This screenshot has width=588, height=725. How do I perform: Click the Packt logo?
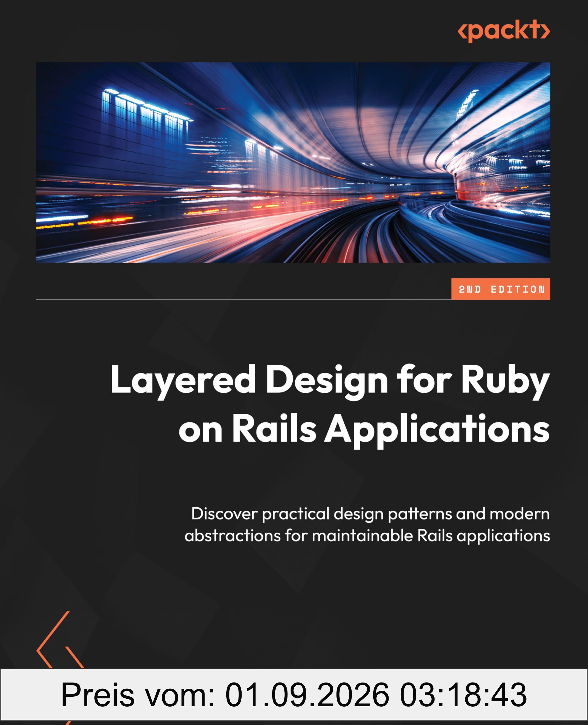503,31
